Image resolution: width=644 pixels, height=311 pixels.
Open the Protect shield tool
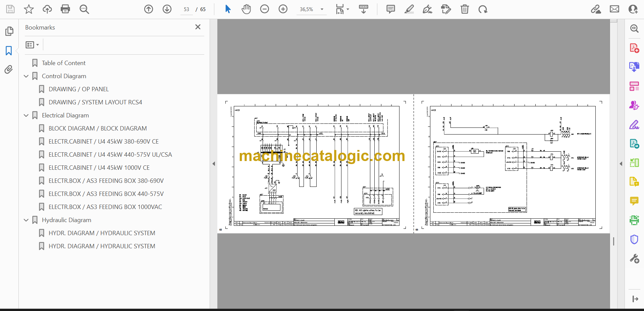(x=634, y=239)
